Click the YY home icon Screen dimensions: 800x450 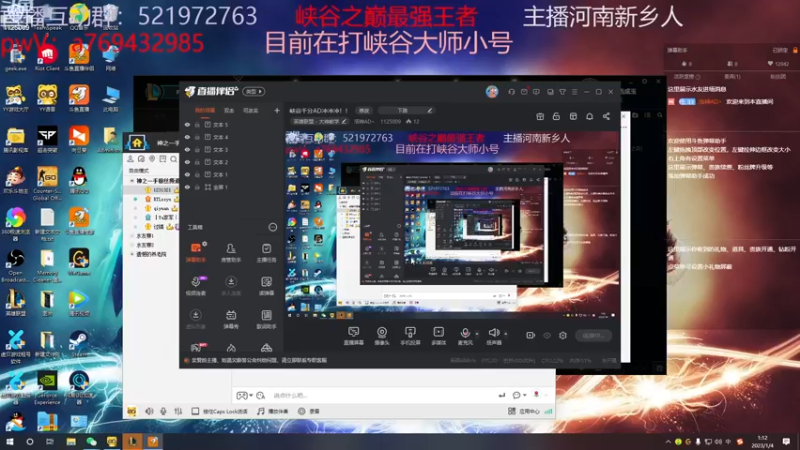137,143
